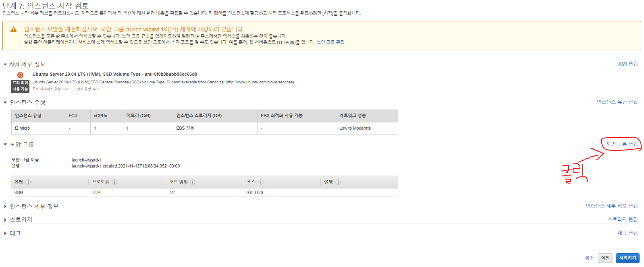
Task: Click the warning triangle icon in the alert
Action: point(14,29)
